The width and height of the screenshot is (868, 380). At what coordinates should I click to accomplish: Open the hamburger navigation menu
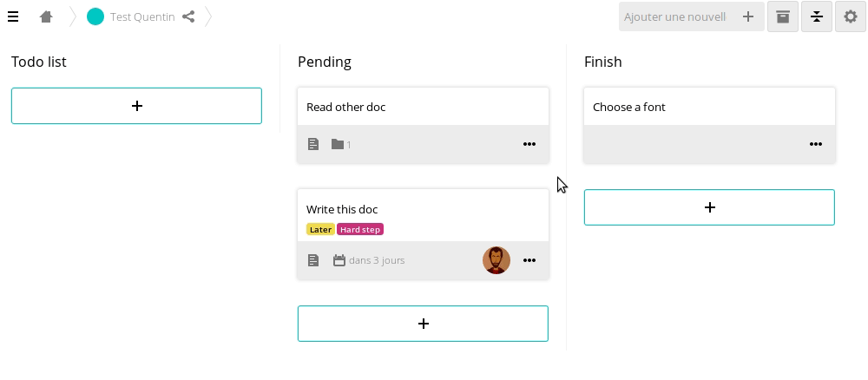coord(13,16)
